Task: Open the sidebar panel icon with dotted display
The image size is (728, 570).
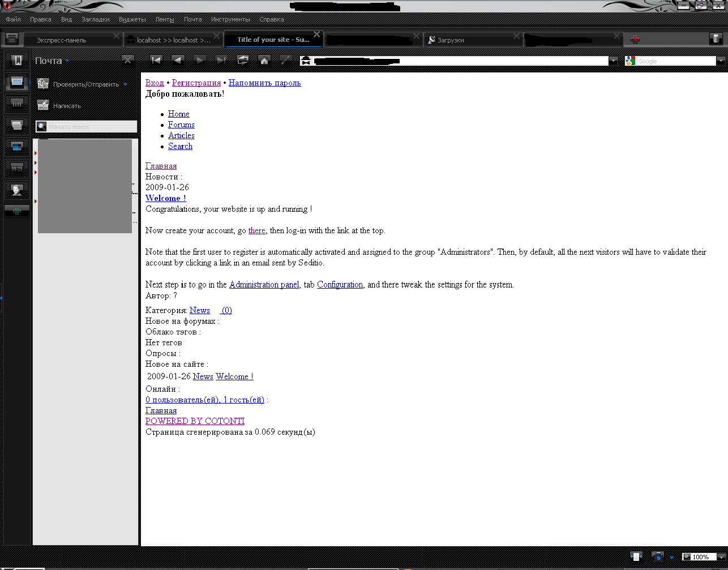Action: click(17, 104)
